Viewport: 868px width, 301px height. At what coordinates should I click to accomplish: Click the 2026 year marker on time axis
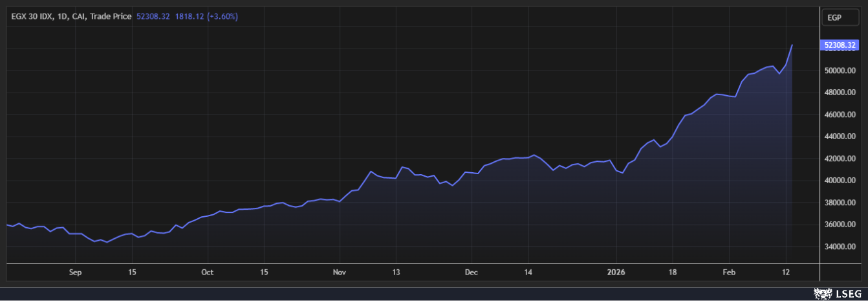coord(616,273)
